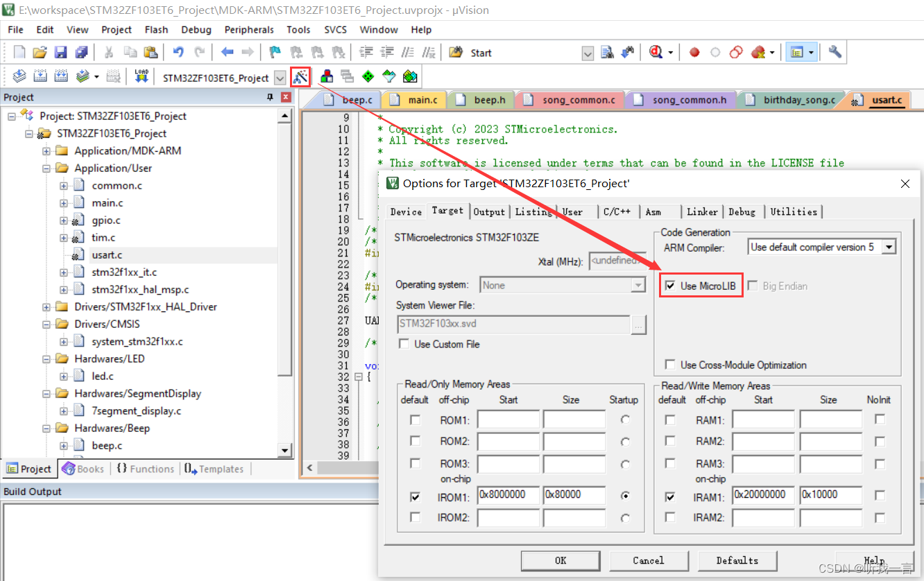Uncheck the Use MicroLIB checkbox
This screenshot has width=924, height=581.
click(x=670, y=286)
